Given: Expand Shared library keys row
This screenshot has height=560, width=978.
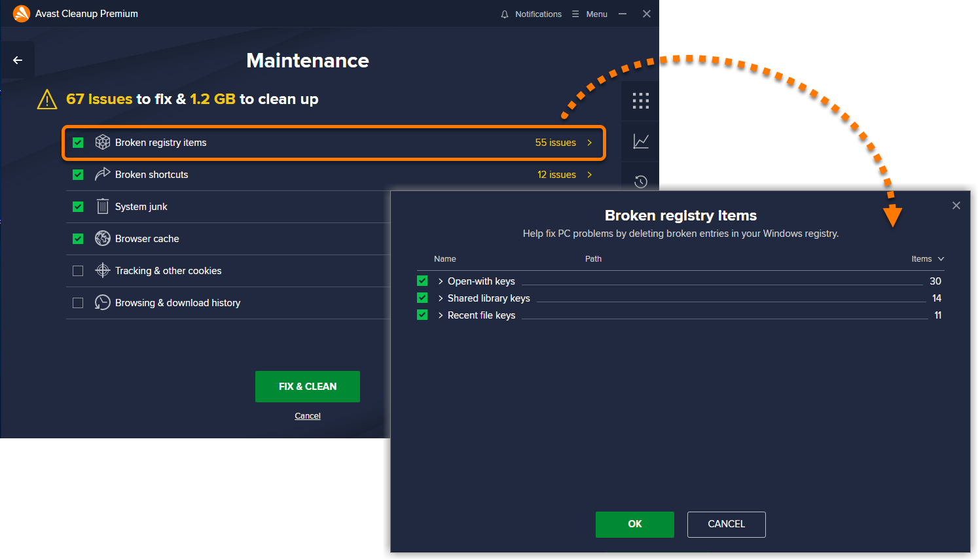Looking at the screenshot, I should (441, 298).
